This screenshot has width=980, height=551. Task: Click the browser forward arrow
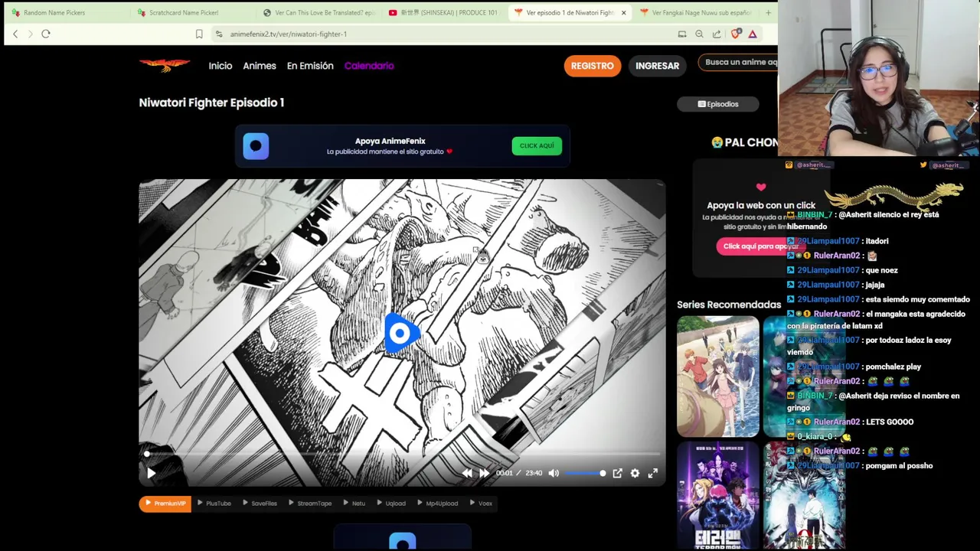31,34
